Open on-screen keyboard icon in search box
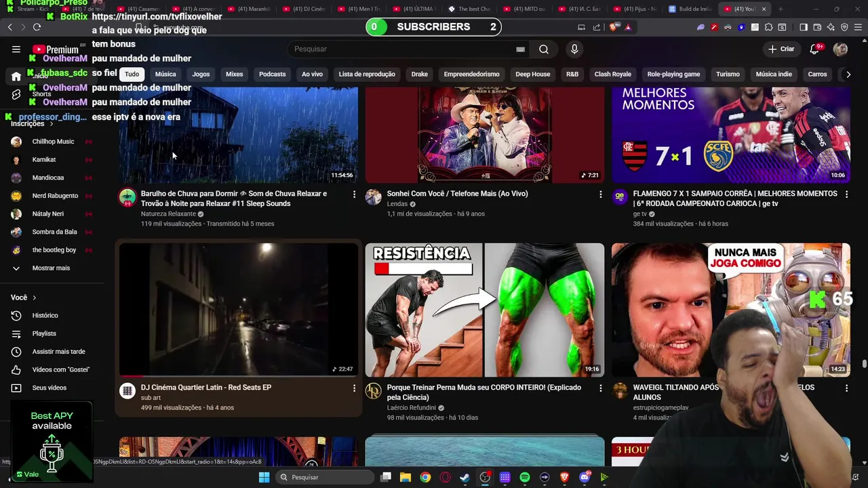 click(520, 49)
